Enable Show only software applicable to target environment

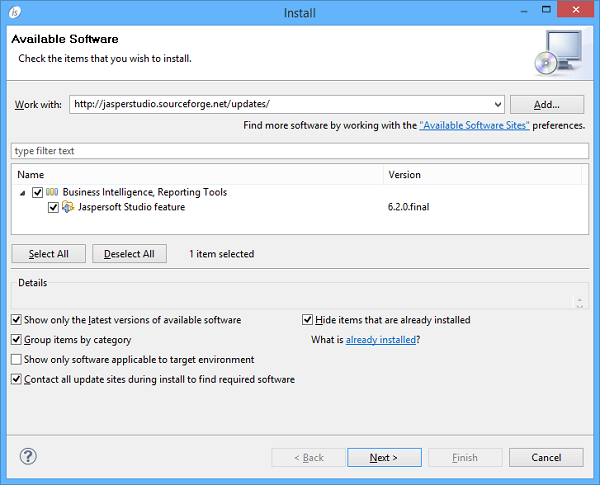16,360
